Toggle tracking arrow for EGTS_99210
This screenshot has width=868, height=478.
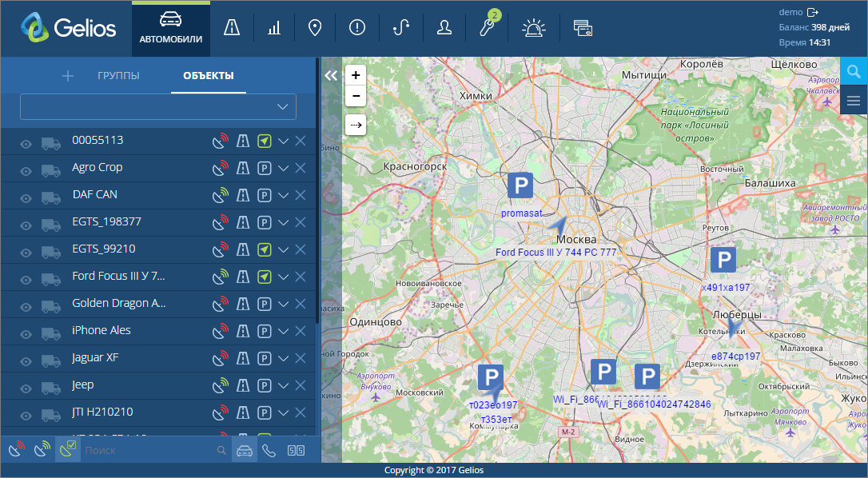click(x=265, y=249)
